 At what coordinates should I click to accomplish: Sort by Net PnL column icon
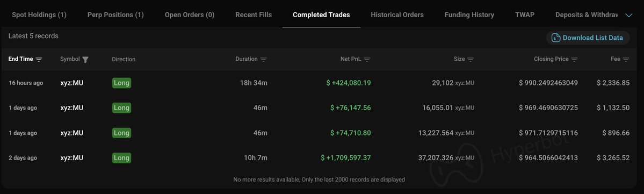point(367,60)
